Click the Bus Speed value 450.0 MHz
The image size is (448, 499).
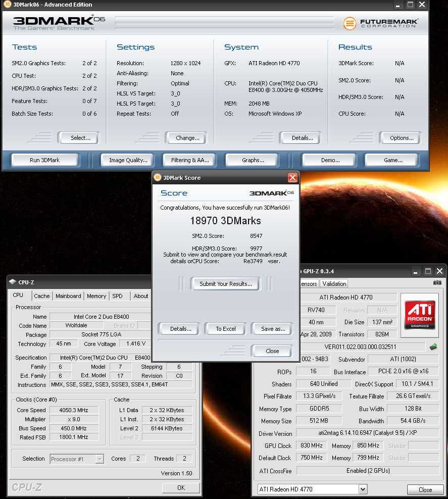[74, 428]
